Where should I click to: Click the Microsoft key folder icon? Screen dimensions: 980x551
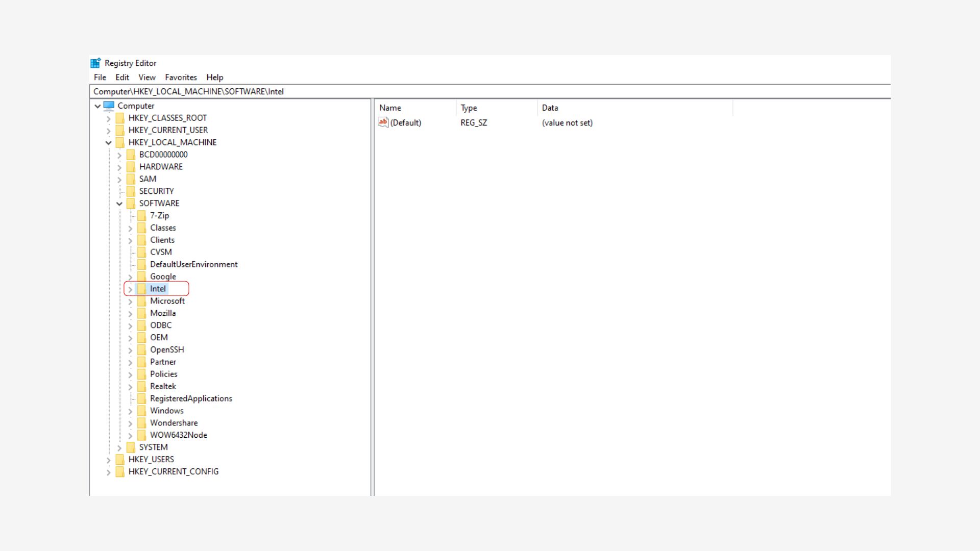tap(141, 301)
